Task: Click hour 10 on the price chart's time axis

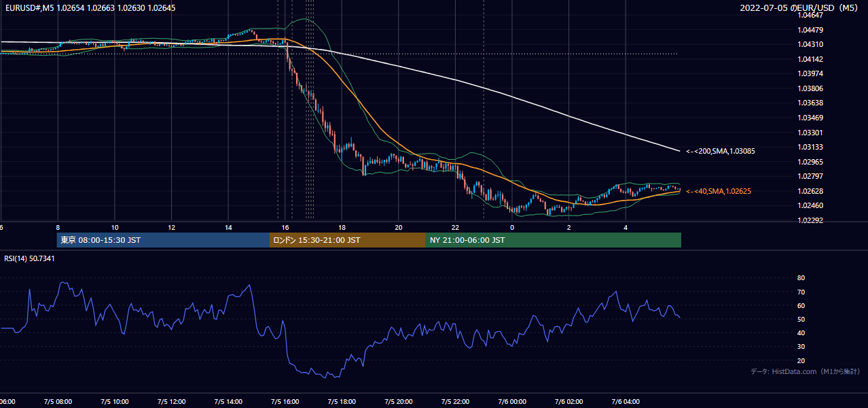Action: [x=115, y=227]
